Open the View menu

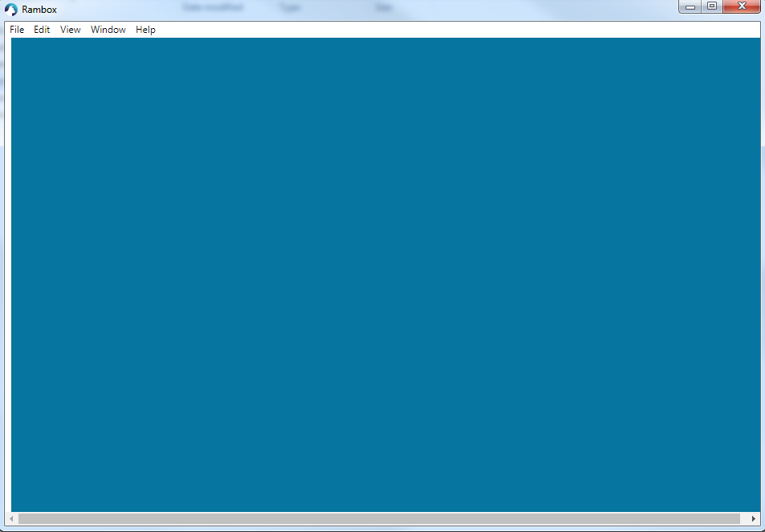71,30
